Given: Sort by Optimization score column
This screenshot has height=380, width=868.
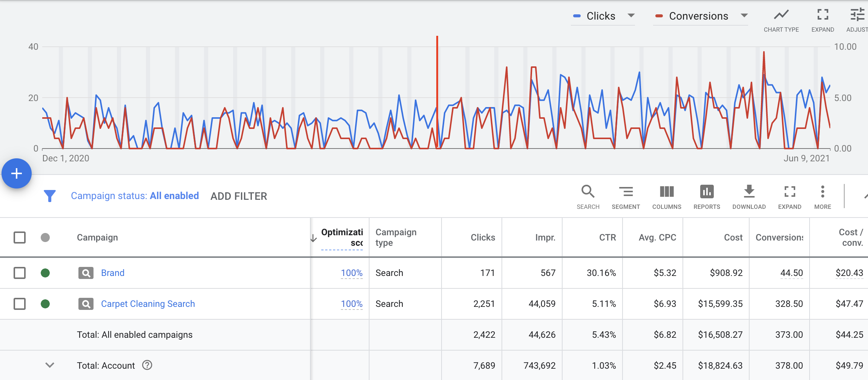Looking at the screenshot, I should (341, 237).
